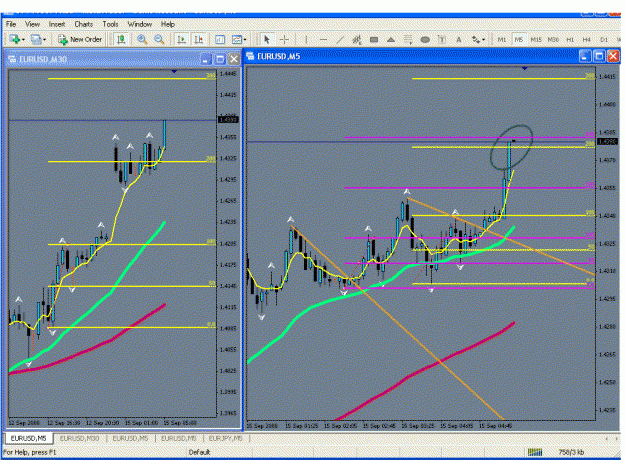Click current price label on M30 chart axis
The height and width of the screenshot is (460, 625).
point(228,120)
